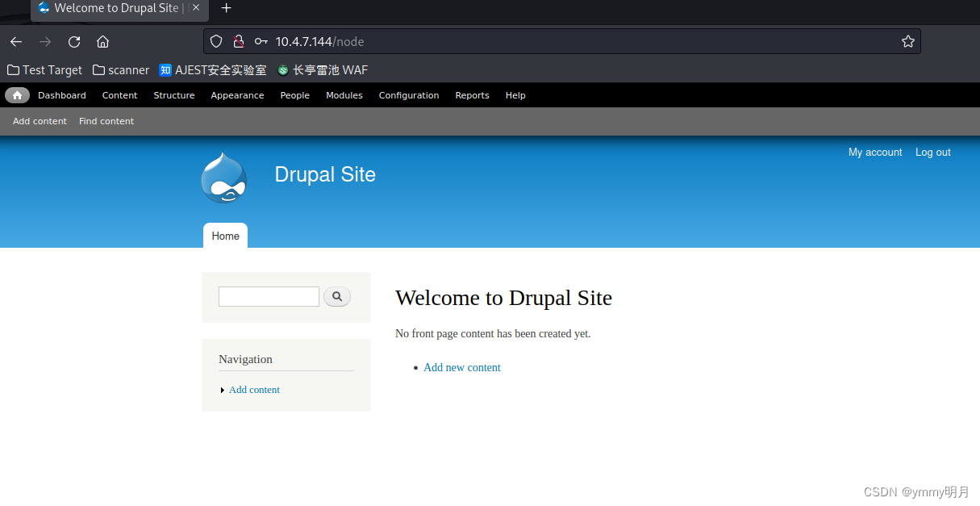Click the Welcome to Drupal Site heading

point(503,298)
